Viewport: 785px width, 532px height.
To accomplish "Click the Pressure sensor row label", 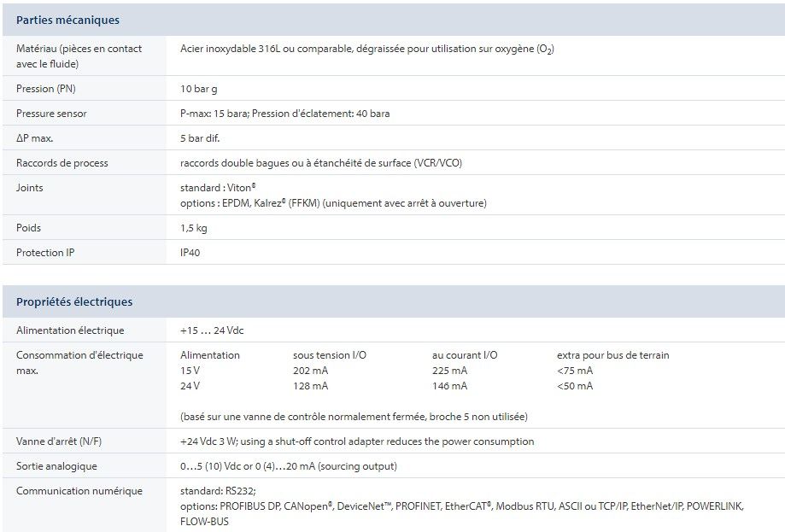I will pyautogui.click(x=51, y=114).
